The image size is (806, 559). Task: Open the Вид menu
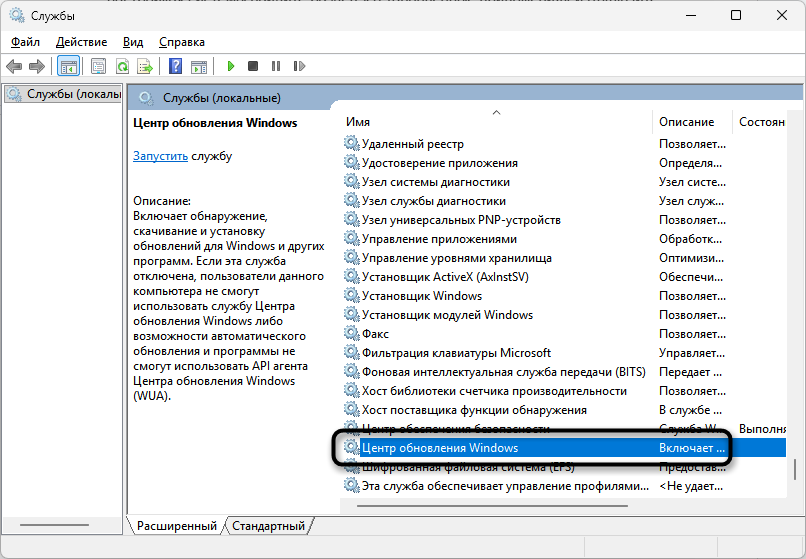pyautogui.click(x=133, y=42)
